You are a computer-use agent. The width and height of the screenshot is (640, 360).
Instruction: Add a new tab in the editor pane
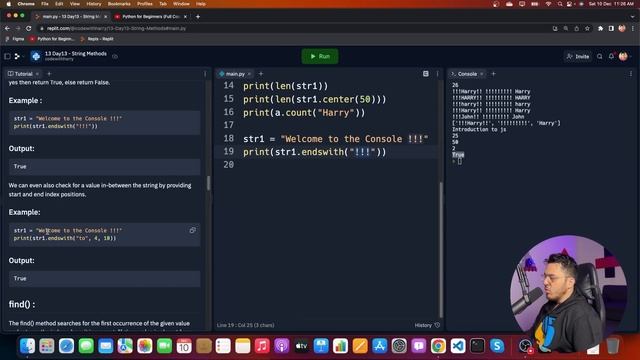[x=261, y=74]
